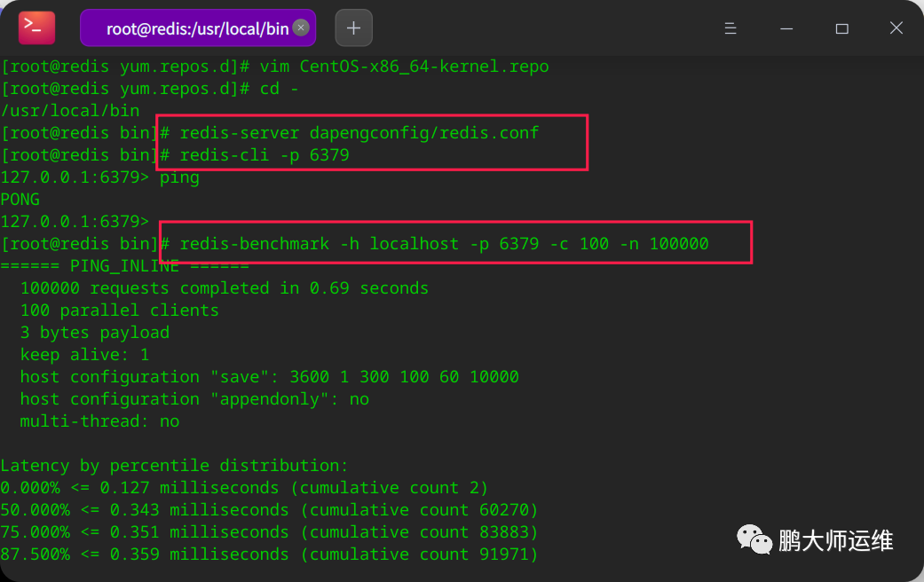924x582 pixels.
Task: Click the redis-benchmark -h localhost command
Action: 445,244
